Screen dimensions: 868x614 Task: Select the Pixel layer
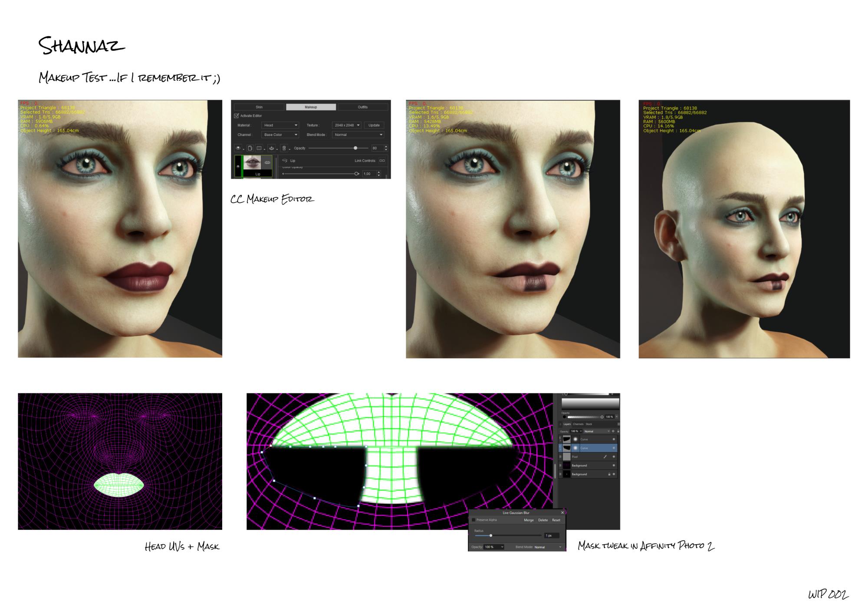(x=588, y=457)
